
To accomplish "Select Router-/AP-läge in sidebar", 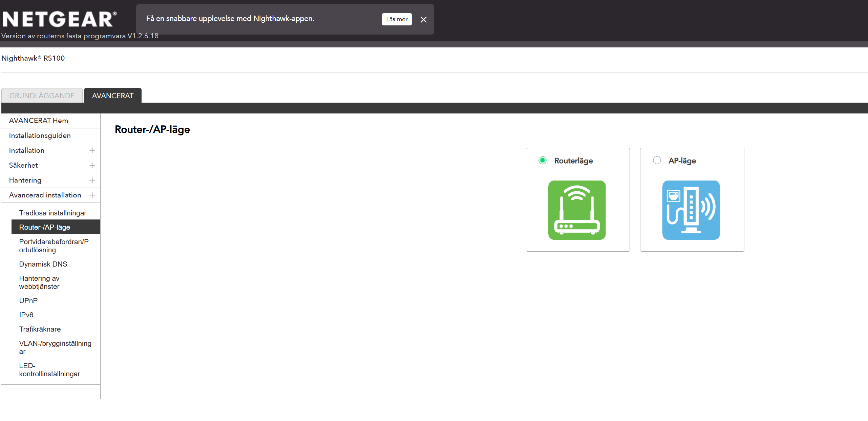I will coord(56,227).
